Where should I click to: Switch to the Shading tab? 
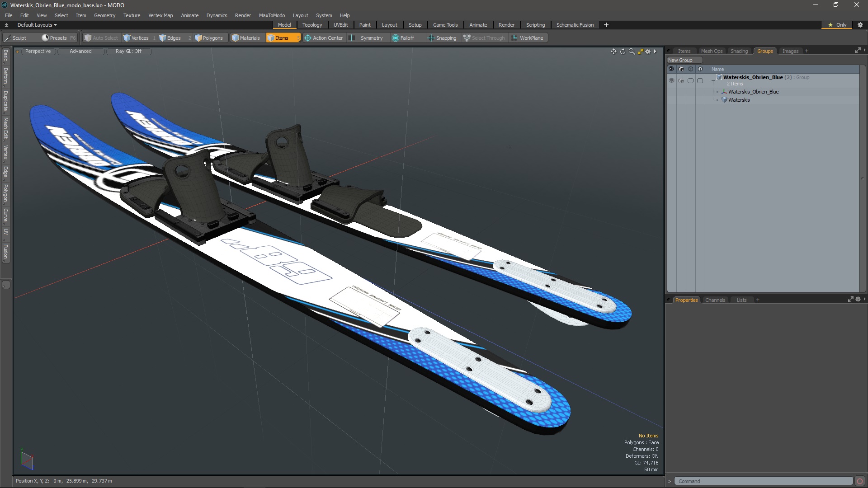coord(739,51)
